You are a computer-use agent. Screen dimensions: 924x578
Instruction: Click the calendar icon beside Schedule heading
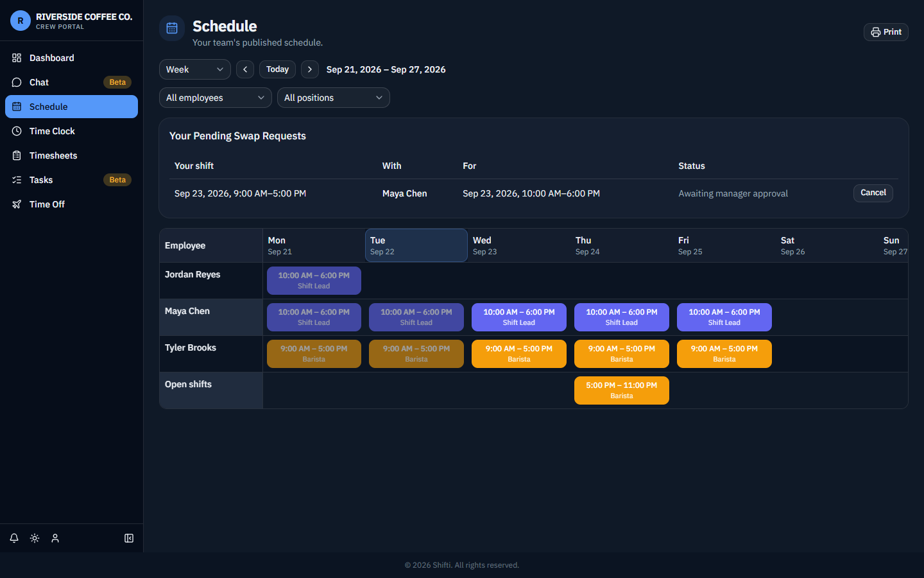tap(172, 28)
